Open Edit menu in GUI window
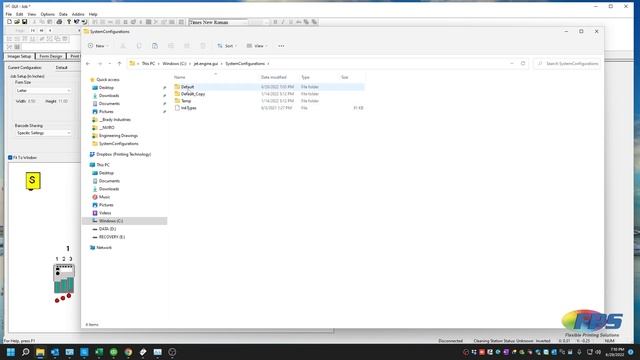 (20, 14)
